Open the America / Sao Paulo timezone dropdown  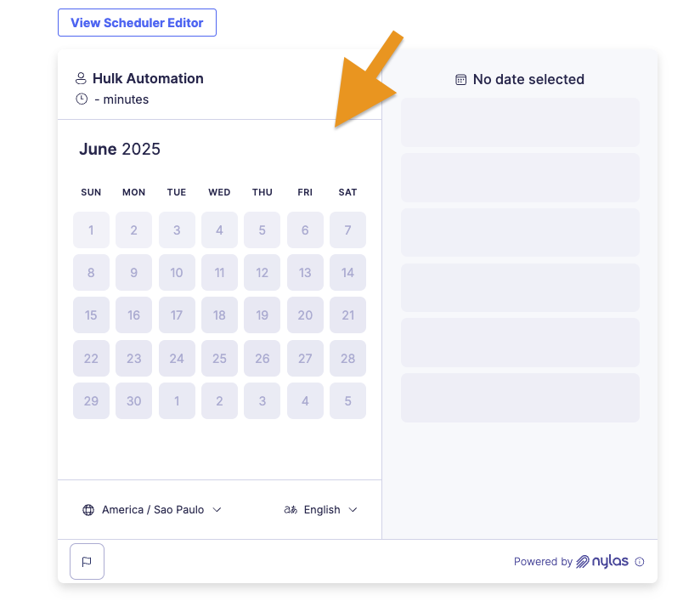(152, 510)
